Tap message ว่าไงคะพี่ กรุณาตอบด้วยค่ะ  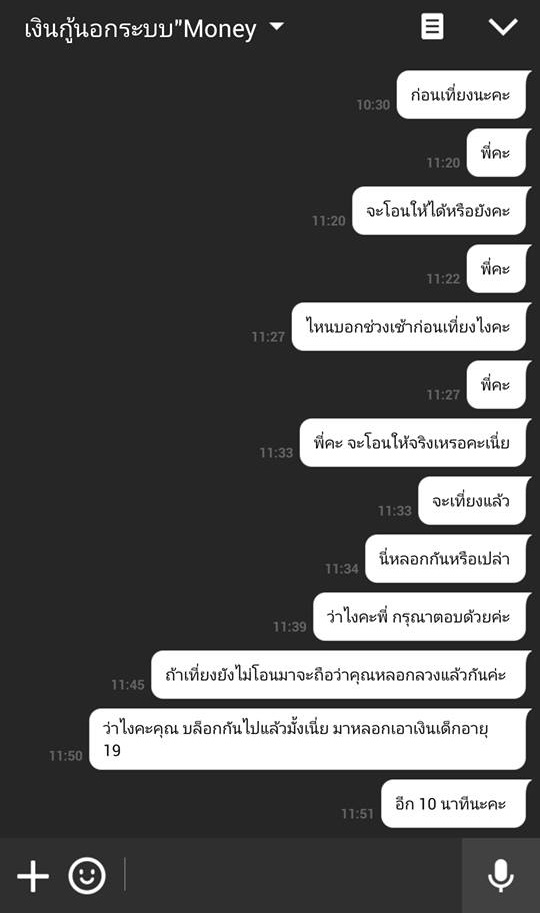(421, 617)
